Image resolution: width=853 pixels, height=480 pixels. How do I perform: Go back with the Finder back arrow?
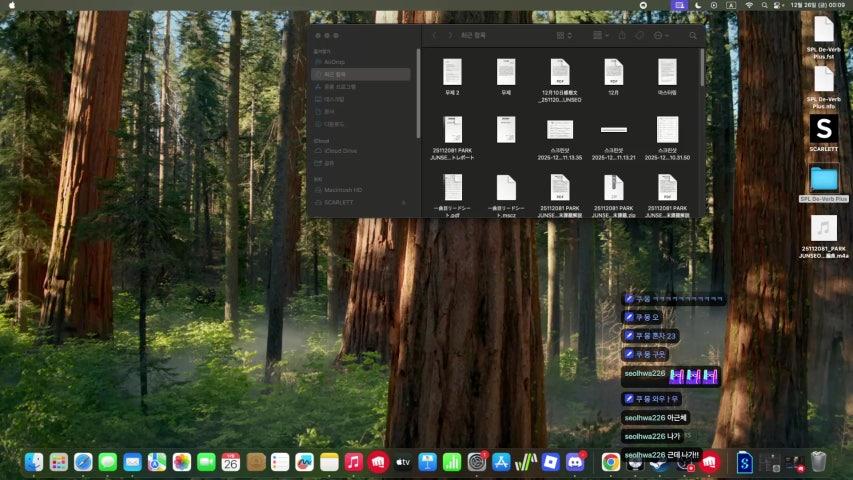(434, 35)
